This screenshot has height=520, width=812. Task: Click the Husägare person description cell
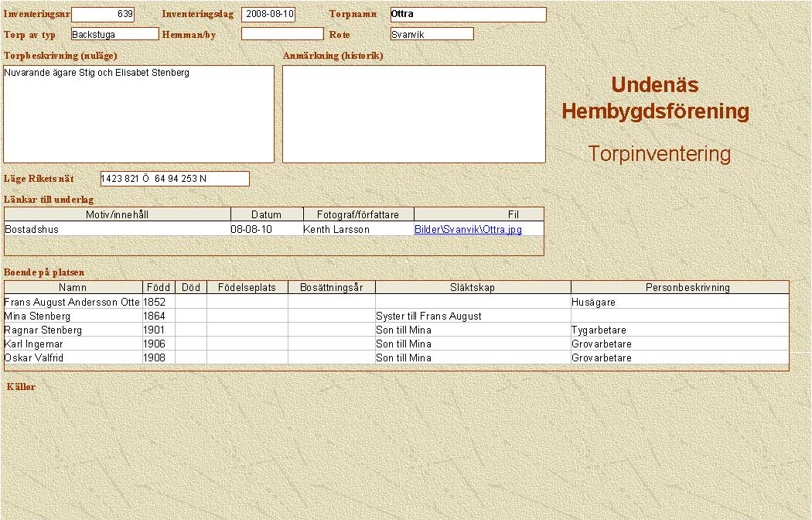679,303
